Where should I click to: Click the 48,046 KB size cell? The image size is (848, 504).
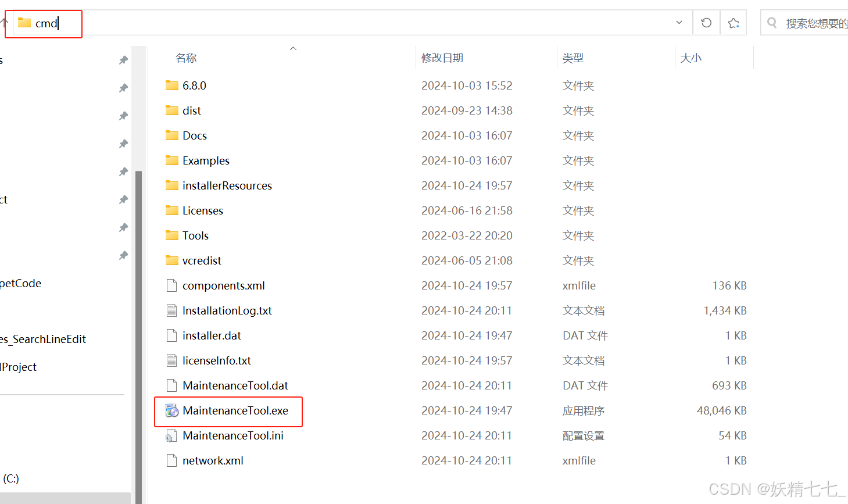coord(721,410)
